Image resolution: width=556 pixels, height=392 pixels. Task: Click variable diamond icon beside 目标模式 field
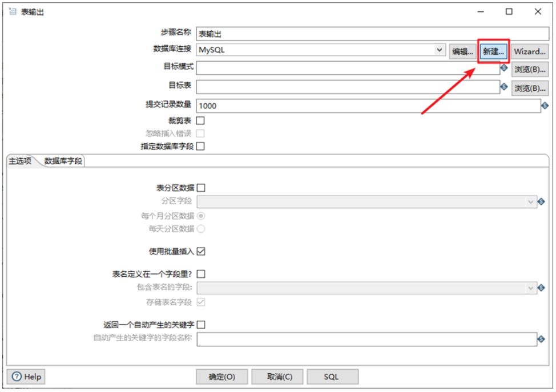pyautogui.click(x=504, y=68)
